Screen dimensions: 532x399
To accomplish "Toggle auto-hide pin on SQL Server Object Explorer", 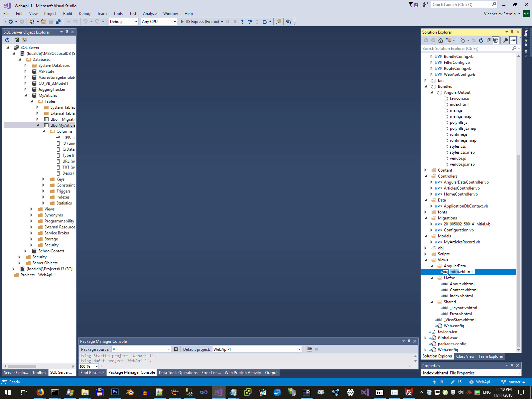I will pos(67,32).
